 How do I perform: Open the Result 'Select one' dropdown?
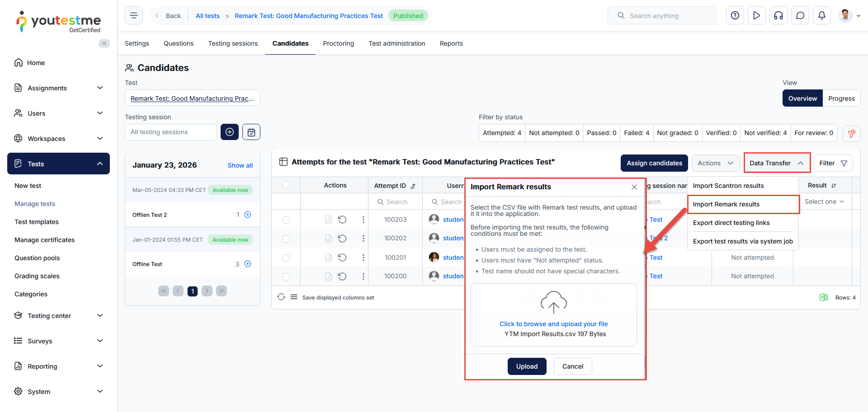pos(824,201)
